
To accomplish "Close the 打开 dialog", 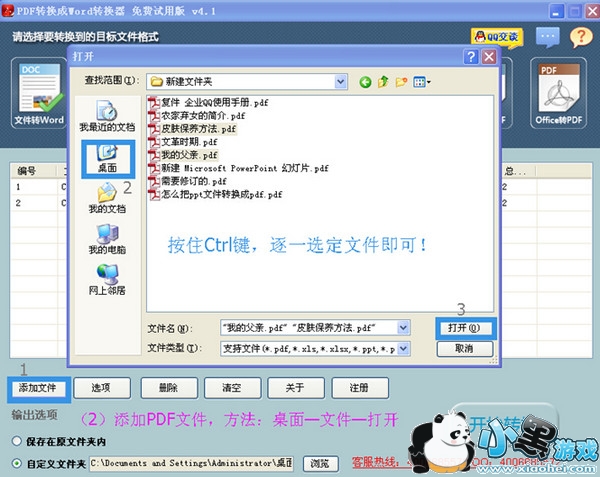I will tap(489, 57).
